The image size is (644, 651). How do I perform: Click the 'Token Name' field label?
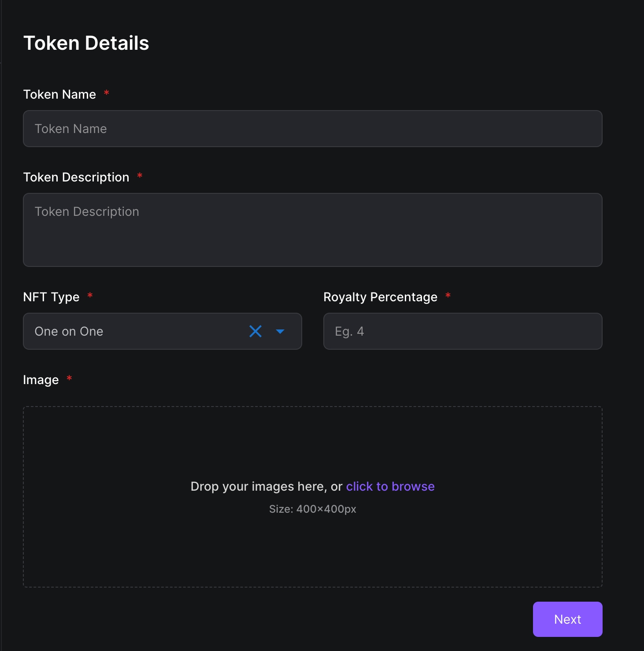[x=59, y=94]
